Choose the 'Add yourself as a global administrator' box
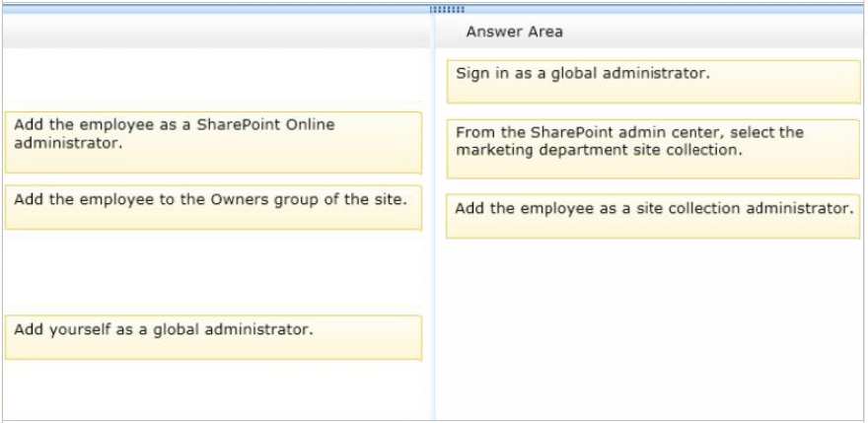 coord(214,338)
